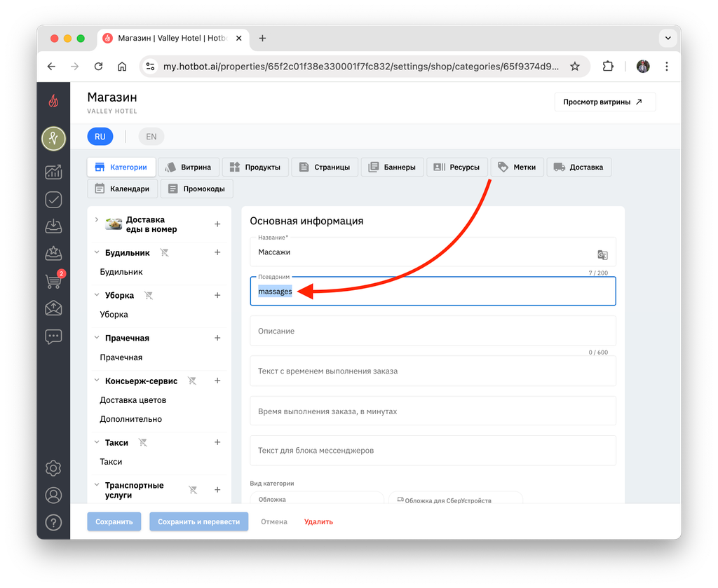Open help question mark icon
The height and width of the screenshot is (588, 718).
point(53,523)
